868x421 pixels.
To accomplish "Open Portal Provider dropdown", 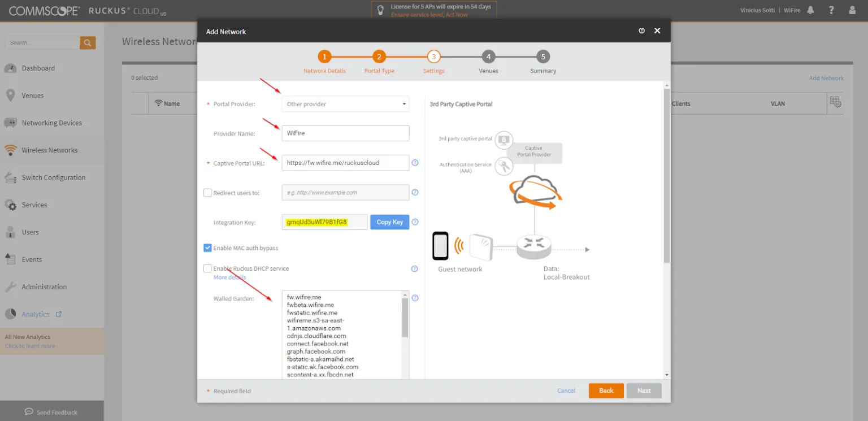I will point(345,104).
